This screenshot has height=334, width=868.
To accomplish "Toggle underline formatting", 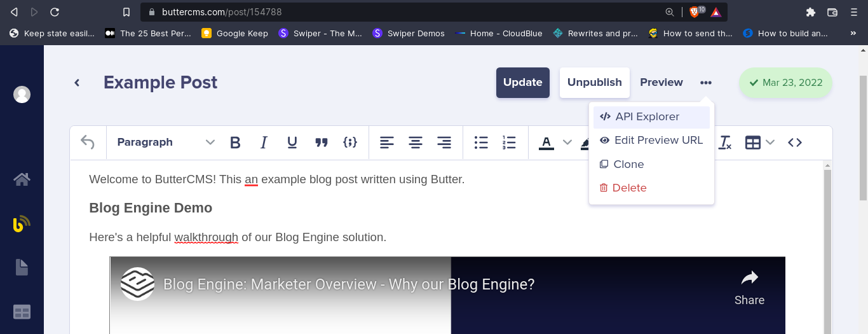I will [292, 143].
